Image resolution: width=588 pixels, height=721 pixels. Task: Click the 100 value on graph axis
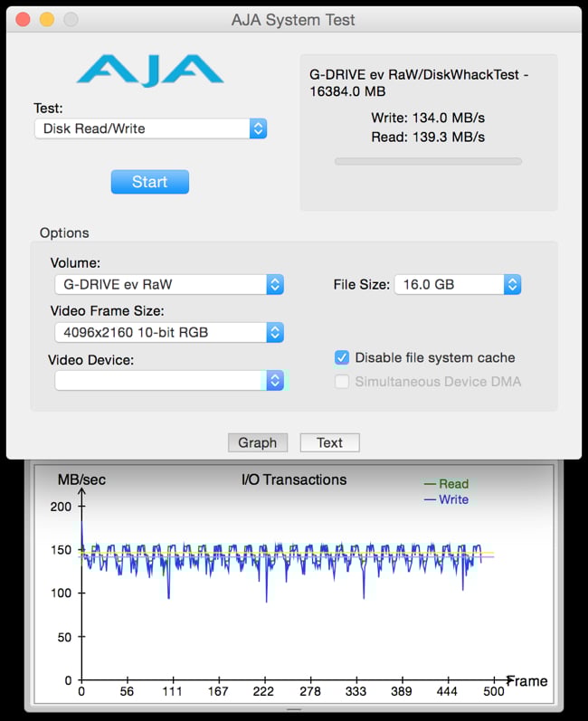(61, 593)
